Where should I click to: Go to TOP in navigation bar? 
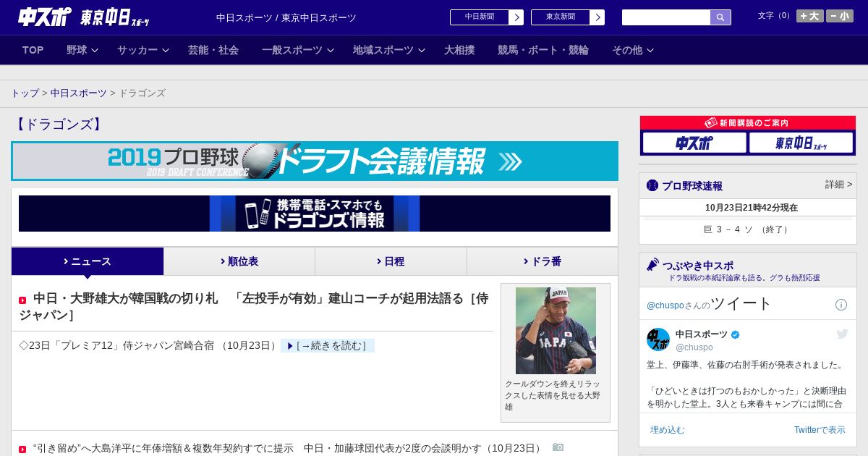click(33, 50)
